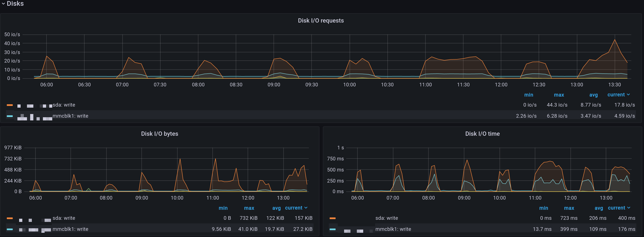The image size is (644, 237).
Task: Click orange sda write swatch in I/O bytes legend
Action: (x=10, y=218)
